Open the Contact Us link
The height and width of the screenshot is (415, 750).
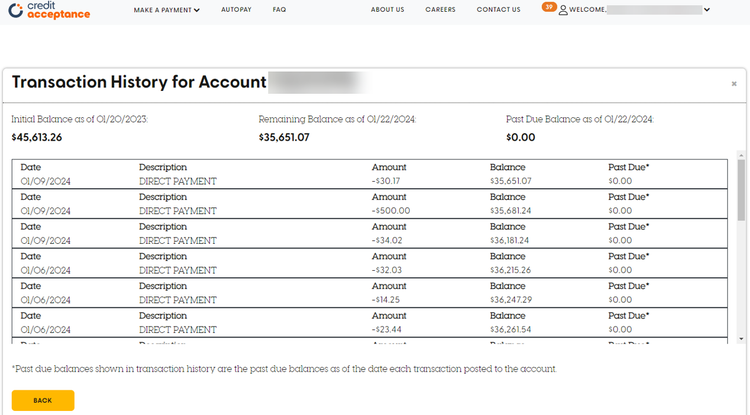(x=498, y=10)
